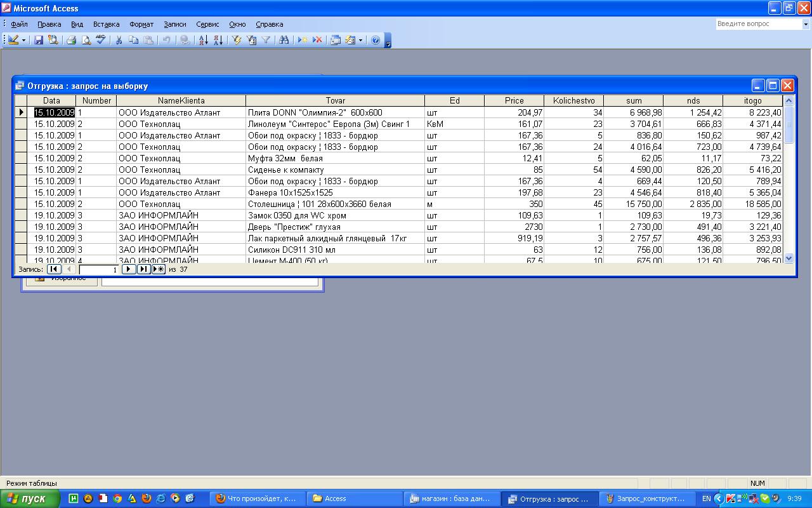Click the NameKlienta column header
This screenshot has height=508, width=812.
181,100
